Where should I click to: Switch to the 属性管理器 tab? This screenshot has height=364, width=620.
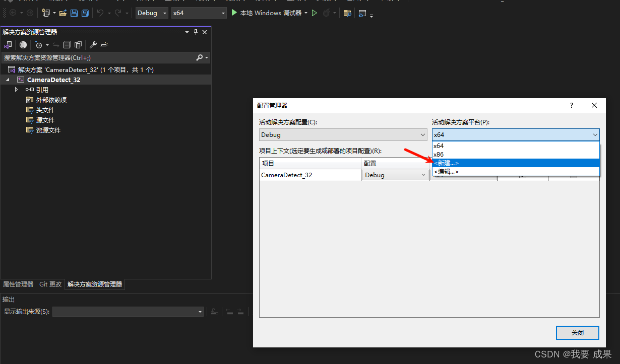pos(18,284)
